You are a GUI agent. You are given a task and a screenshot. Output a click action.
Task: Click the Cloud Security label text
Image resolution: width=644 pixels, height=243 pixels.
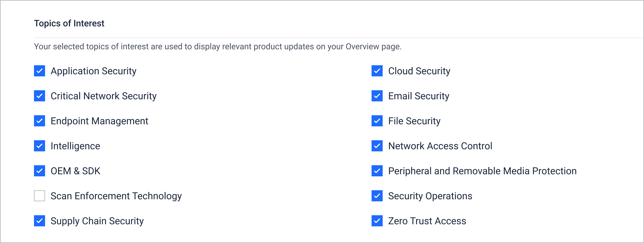(419, 71)
